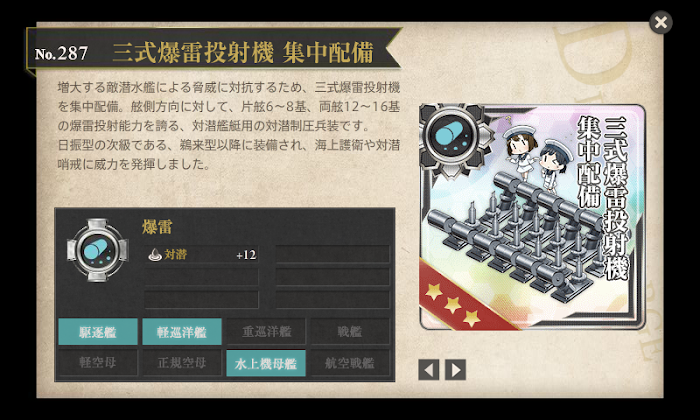The width and height of the screenshot is (700, 420).
Task: Close the equipment detail dialog
Action: coord(661,22)
